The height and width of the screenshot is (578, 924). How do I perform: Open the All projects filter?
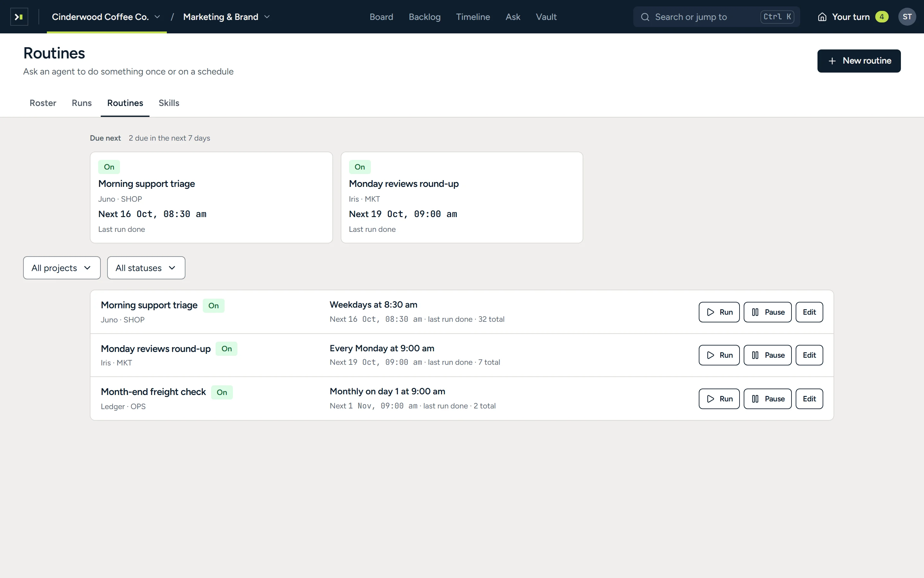[62, 267]
